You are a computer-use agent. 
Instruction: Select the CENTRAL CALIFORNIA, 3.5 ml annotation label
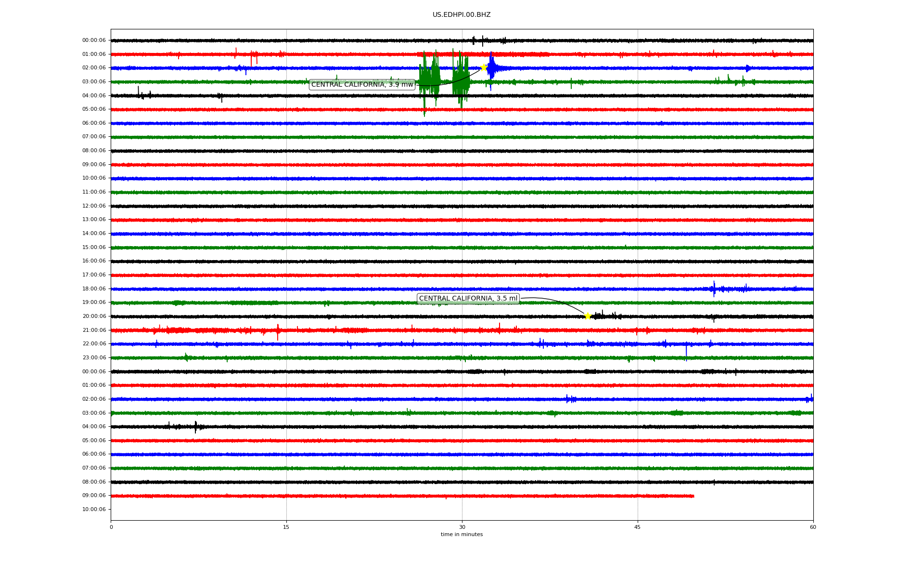point(468,299)
